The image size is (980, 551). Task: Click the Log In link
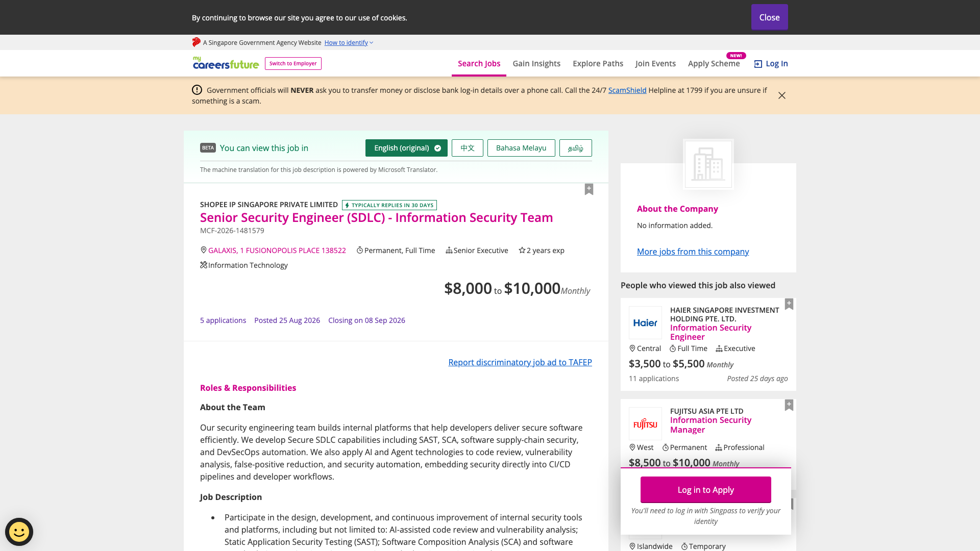pyautogui.click(x=771, y=64)
